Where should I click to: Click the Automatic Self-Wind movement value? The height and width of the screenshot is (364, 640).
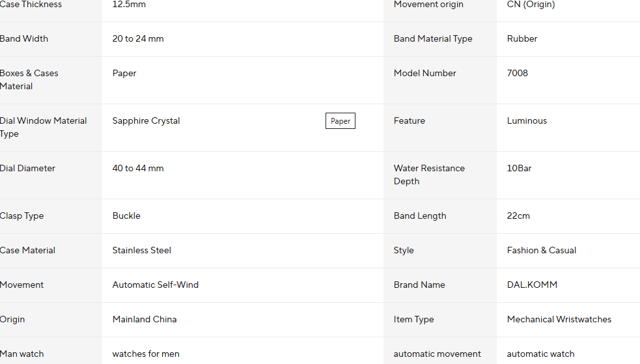(x=156, y=285)
